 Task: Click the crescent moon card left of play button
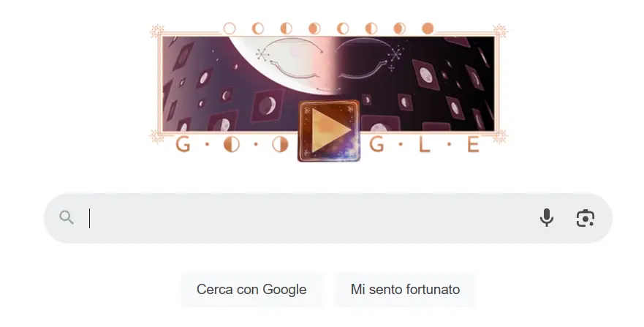tap(268, 104)
